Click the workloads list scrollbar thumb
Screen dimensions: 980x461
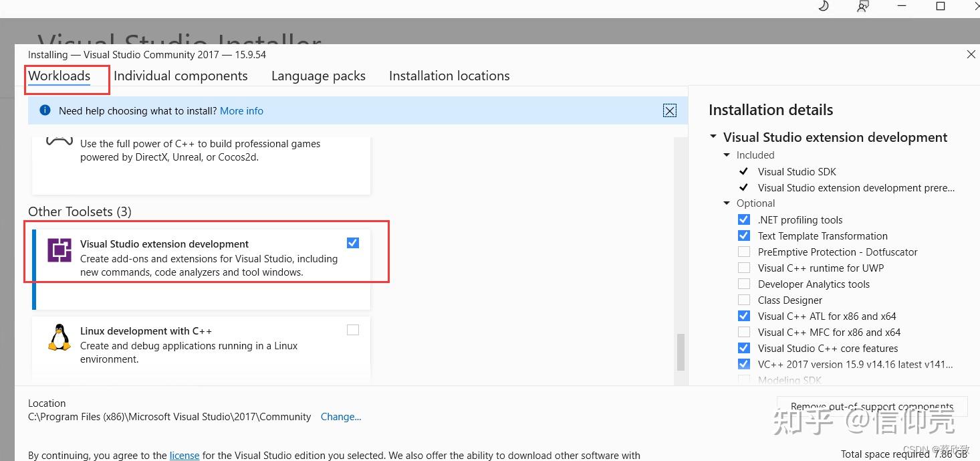[681, 353]
